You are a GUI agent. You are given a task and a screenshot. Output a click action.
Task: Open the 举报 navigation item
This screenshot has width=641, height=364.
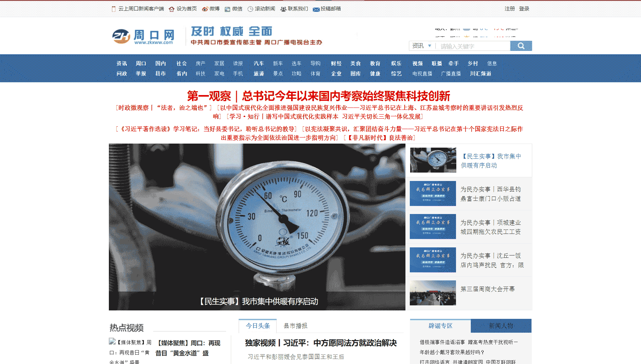click(x=141, y=73)
